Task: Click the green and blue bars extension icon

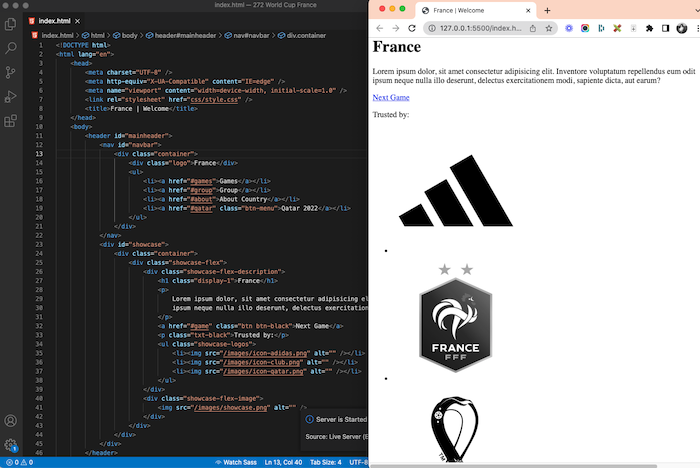Action: point(601,28)
